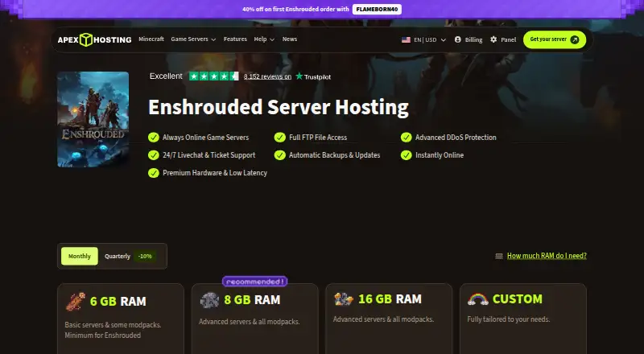Open the EN | USD language dropdown

point(424,40)
